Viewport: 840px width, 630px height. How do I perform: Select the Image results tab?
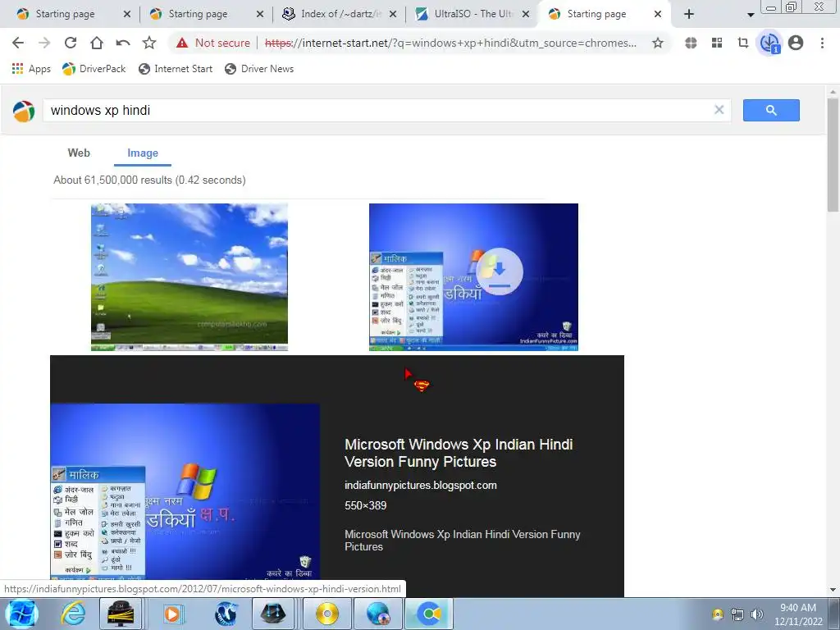[x=143, y=153]
